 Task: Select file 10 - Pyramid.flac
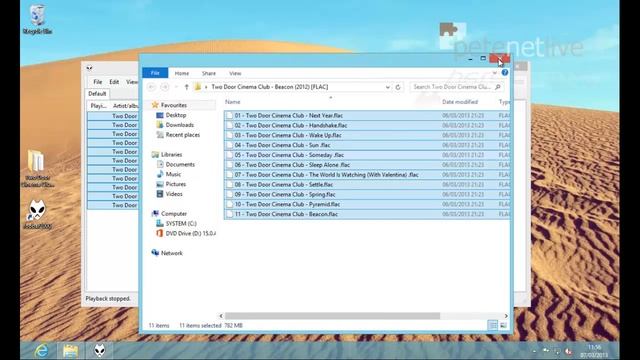tap(367, 204)
